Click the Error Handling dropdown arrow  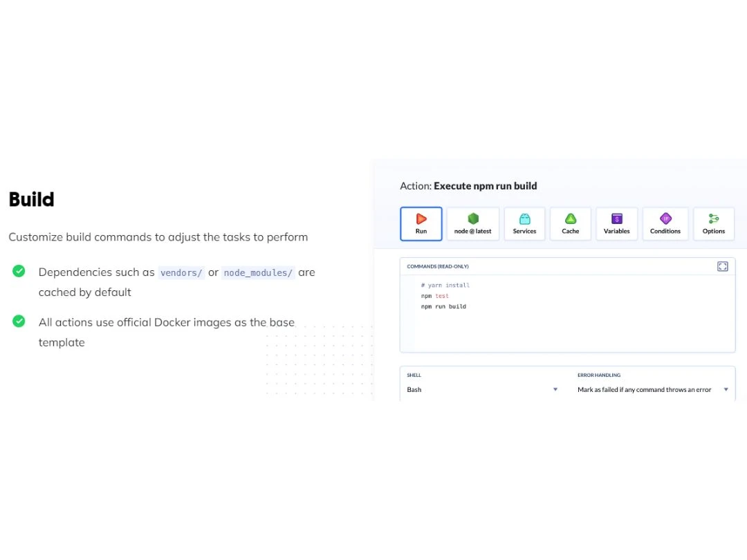726,389
